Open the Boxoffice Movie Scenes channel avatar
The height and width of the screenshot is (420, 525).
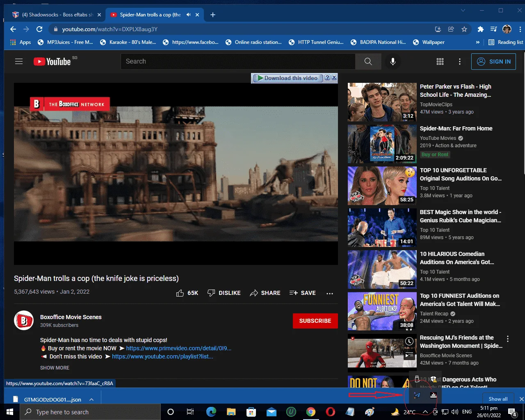tap(24, 320)
